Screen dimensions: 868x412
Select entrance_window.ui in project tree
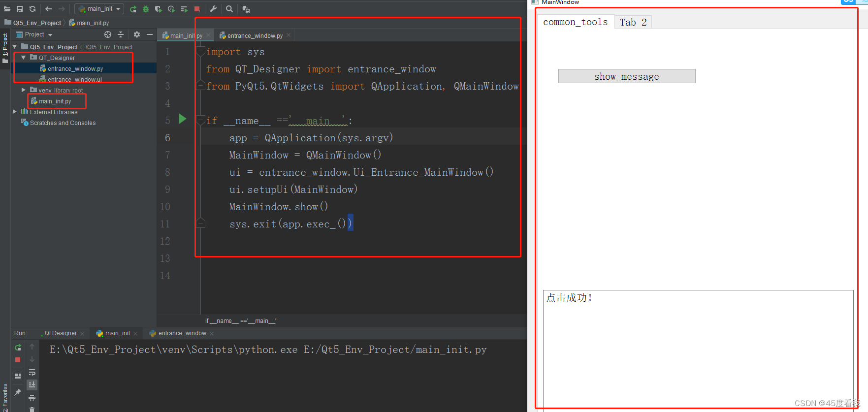pyautogui.click(x=74, y=79)
